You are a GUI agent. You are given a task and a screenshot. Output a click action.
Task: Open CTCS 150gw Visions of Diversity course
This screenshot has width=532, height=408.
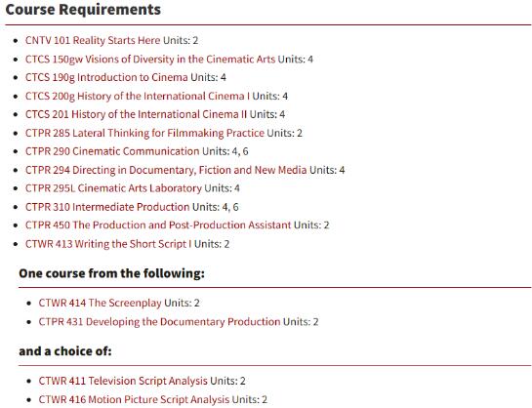coord(150,59)
